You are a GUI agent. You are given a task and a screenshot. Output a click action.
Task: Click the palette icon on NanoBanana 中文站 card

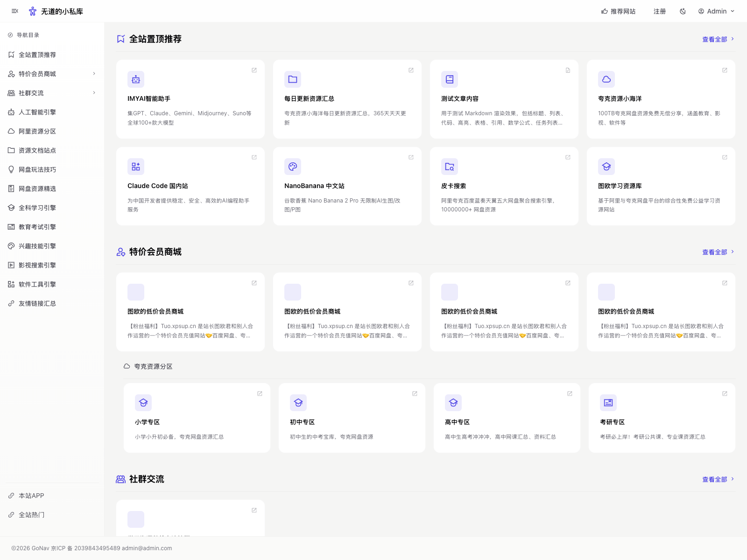pyautogui.click(x=293, y=167)
